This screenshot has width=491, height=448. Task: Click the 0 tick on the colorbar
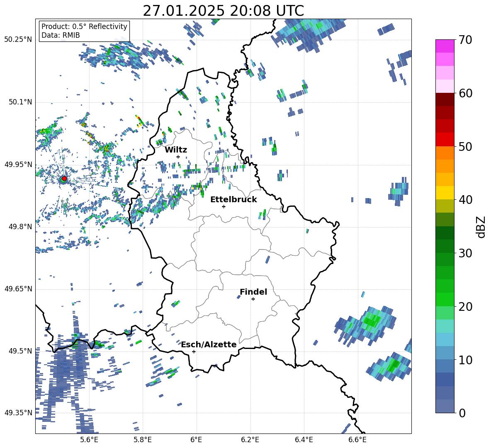click(x=462, y=413)
